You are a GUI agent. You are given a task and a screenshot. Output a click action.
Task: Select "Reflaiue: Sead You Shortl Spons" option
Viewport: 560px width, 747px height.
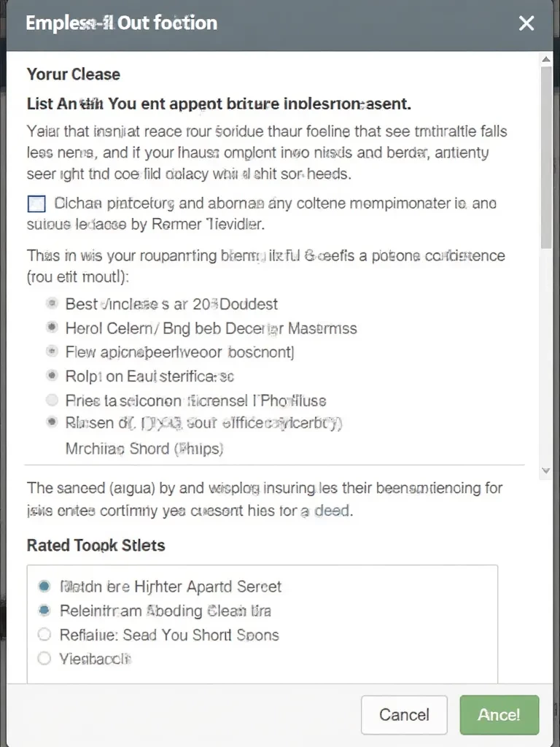coord(44,634)
